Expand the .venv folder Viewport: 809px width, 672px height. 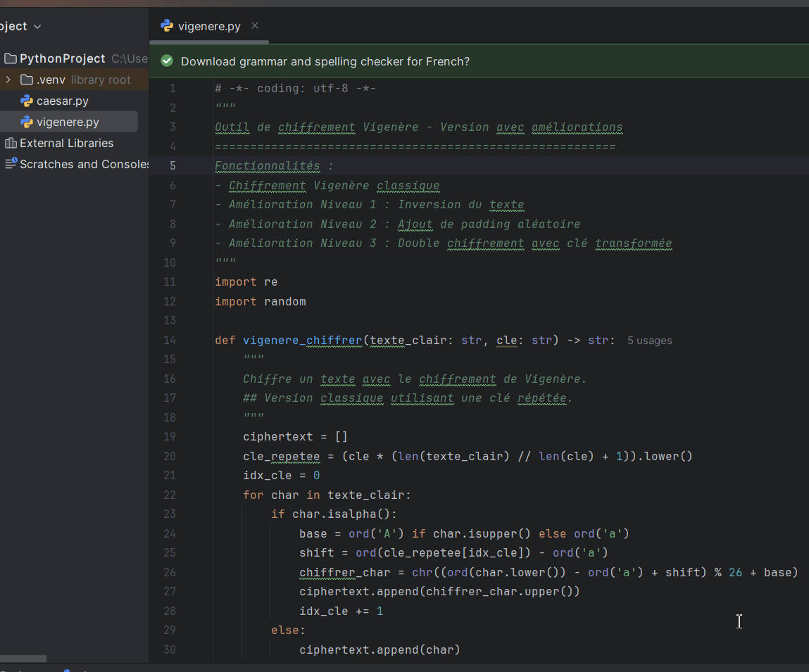[8, 80]
